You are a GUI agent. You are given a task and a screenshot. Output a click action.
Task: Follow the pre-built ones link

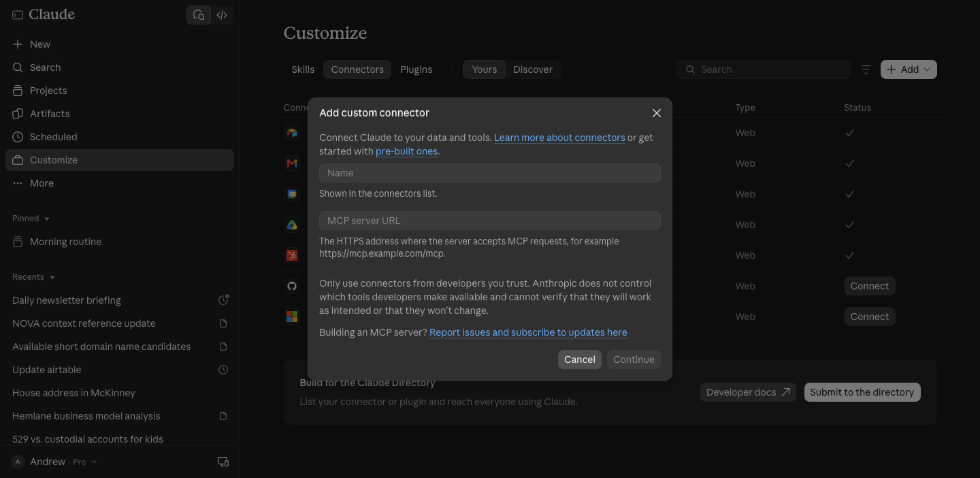407,151
